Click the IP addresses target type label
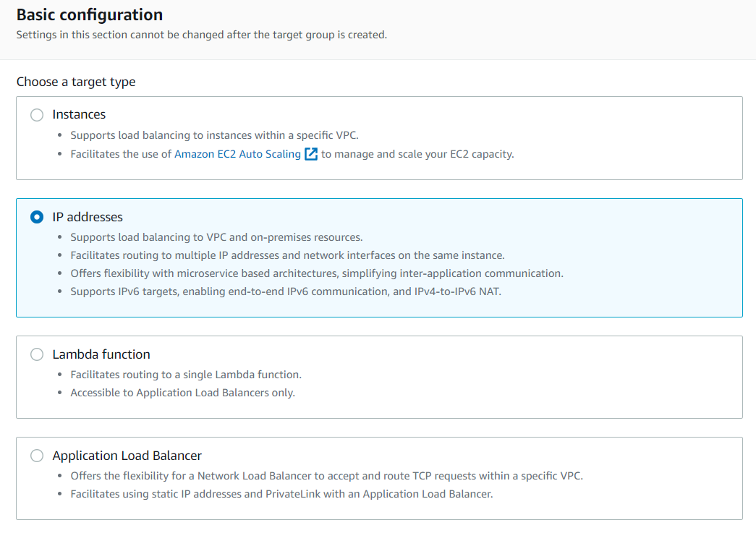The image size is (756, 533). (x=88, y=216)
